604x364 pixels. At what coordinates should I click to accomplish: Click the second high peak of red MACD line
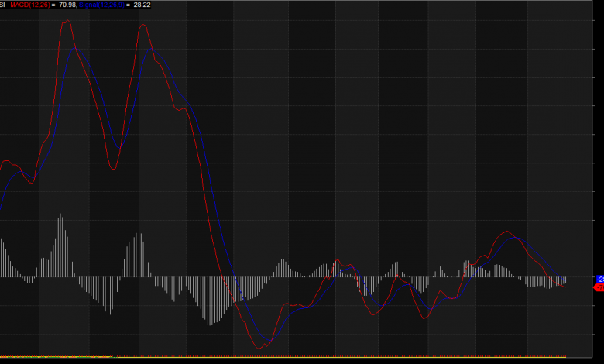click(x=143, y=25)
